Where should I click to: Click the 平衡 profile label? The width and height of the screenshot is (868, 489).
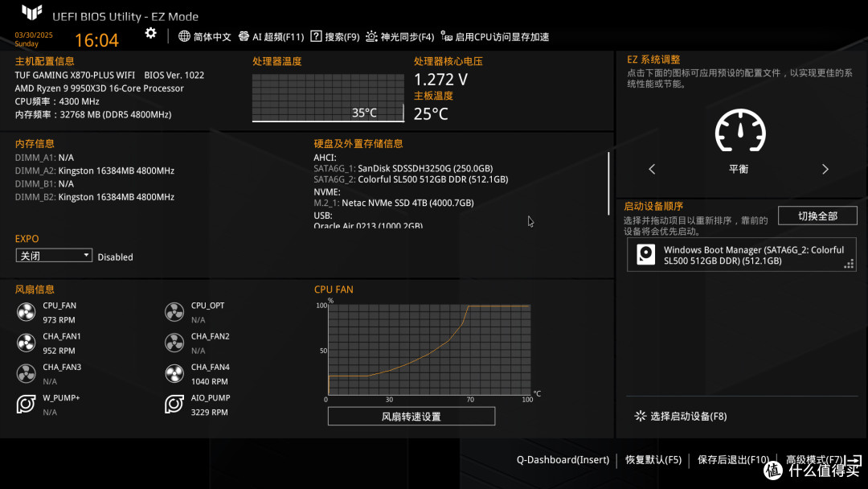pos(739,169)
